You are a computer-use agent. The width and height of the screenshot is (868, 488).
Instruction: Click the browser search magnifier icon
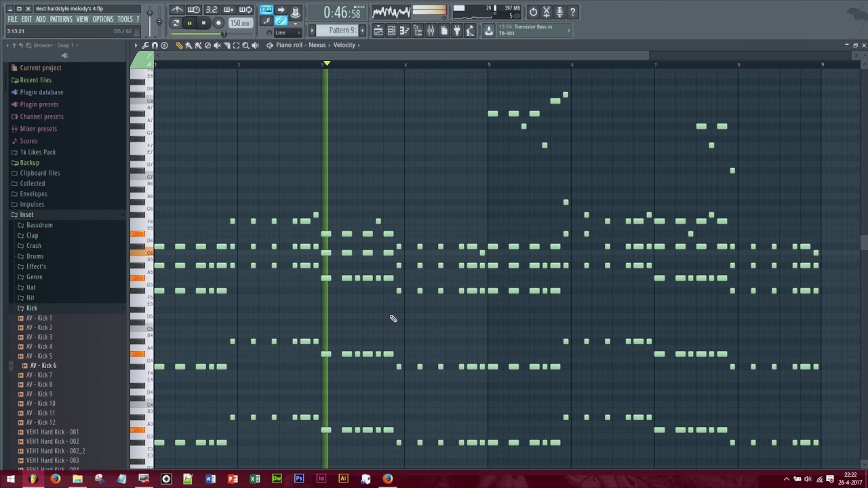coord(28,45)
